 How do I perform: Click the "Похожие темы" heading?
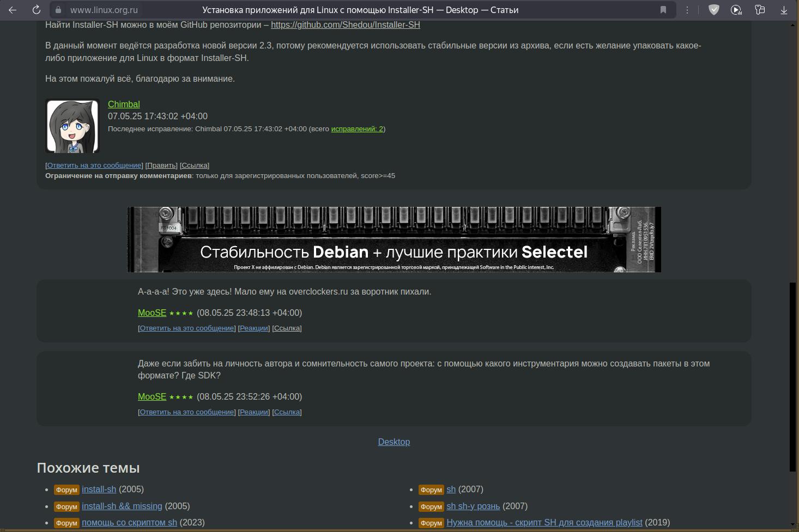pyautogui.click(x=88, y=468)
